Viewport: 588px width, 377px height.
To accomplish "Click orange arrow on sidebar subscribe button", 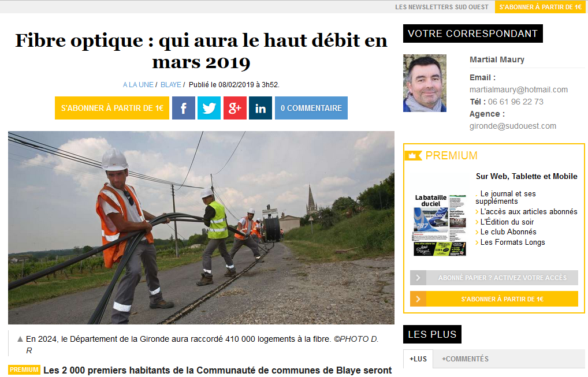I will point(418,299).
